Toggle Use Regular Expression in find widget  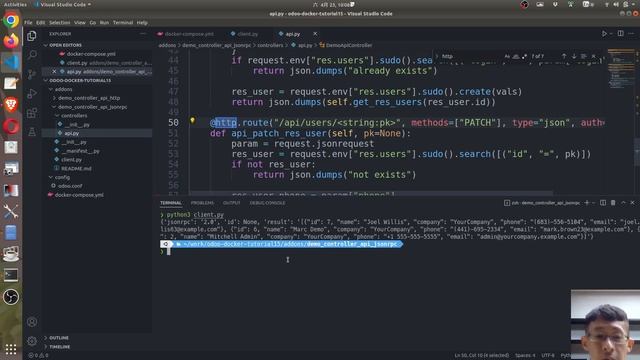(524, 56)
